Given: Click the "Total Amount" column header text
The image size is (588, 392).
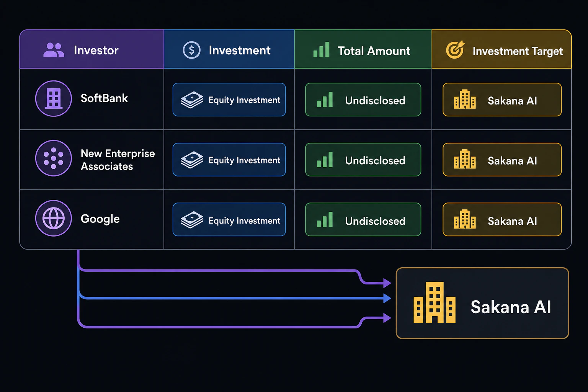Looking at the screenshot, I should click(374, 51).
